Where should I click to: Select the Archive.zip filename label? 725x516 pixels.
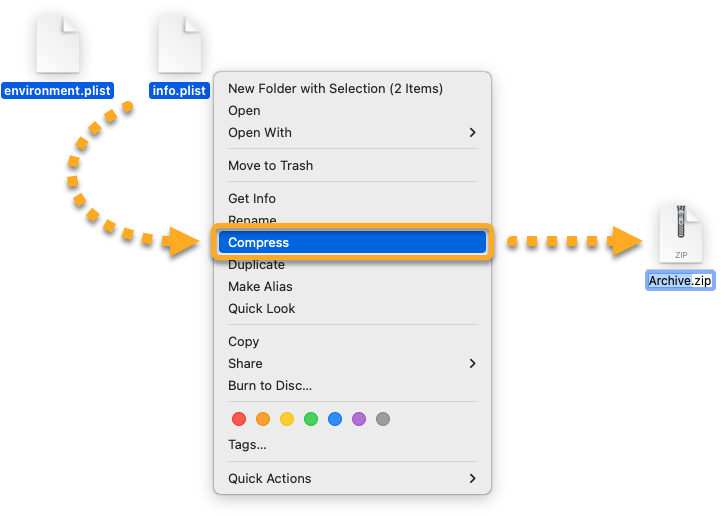pos(680,281)
